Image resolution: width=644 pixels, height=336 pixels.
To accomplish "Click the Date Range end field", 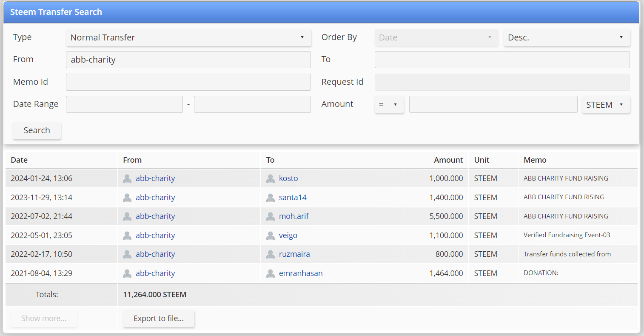I will point(252,104).
